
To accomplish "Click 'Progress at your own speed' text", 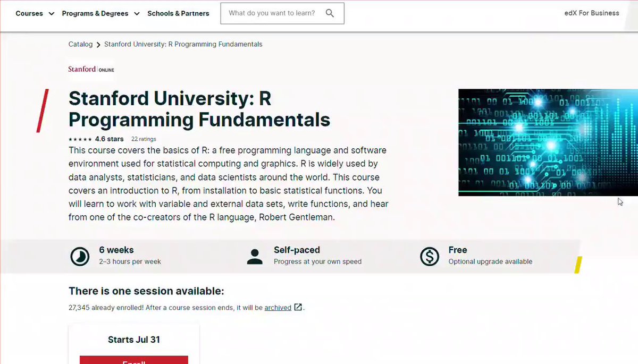I will 317,261.
